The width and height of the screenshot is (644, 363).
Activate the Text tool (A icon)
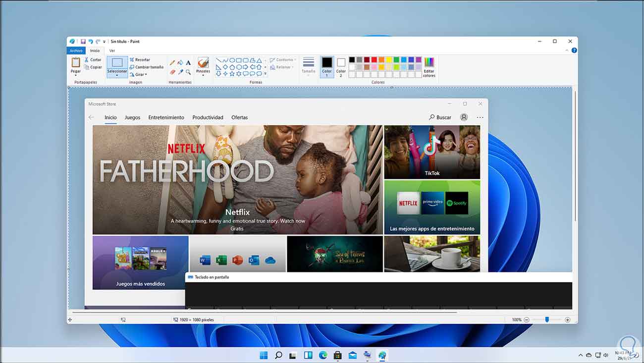click(188, 63)
